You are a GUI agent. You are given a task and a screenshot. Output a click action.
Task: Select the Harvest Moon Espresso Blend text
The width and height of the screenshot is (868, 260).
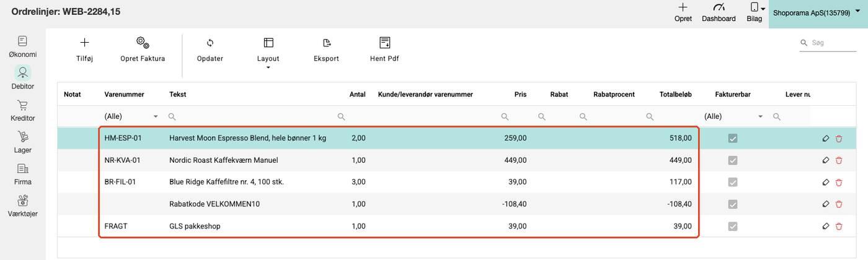[x=247, y=139]
